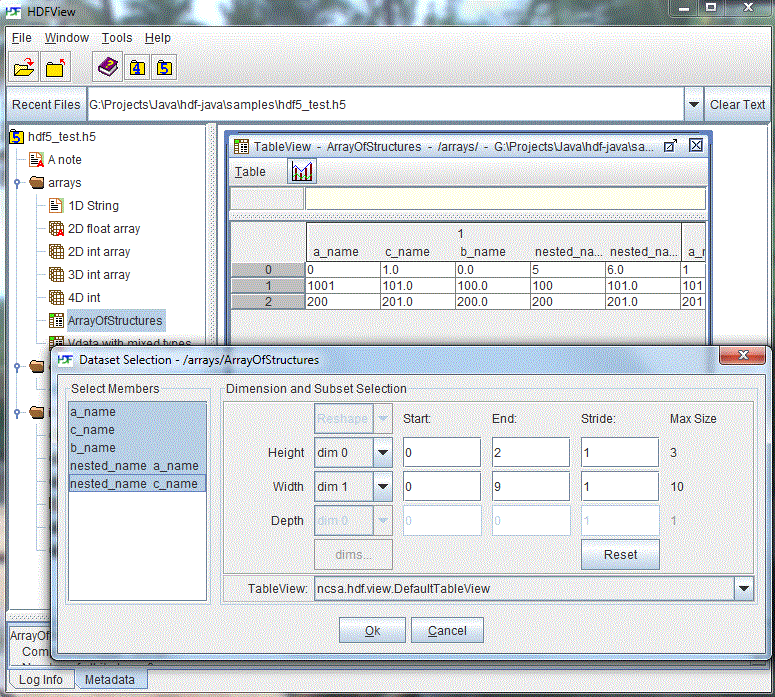The width and height of the screenshot is (775, 697).
Task: Click the Width Start input field
Action: pyautogui.click(x=441, y=486)
